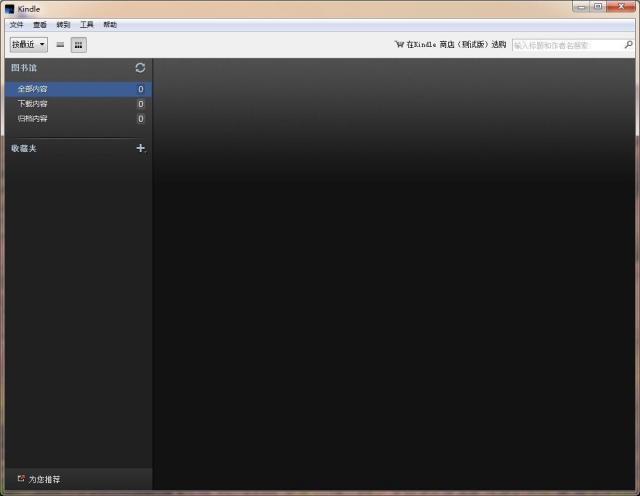The width and height of the screenshot is (640, 496).
Task: Select 全部内容 in the library
Action: click(78, 89)
